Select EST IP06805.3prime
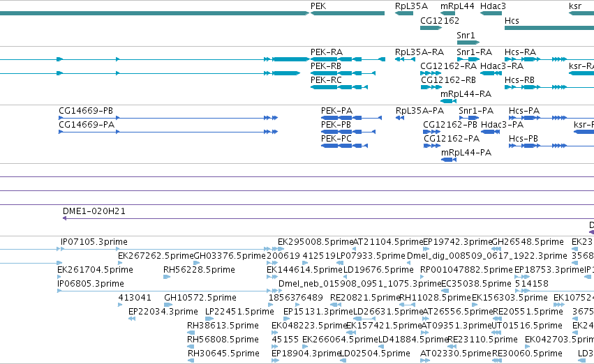The height and width of the screenshot is (364, 594). pos(91,284)
